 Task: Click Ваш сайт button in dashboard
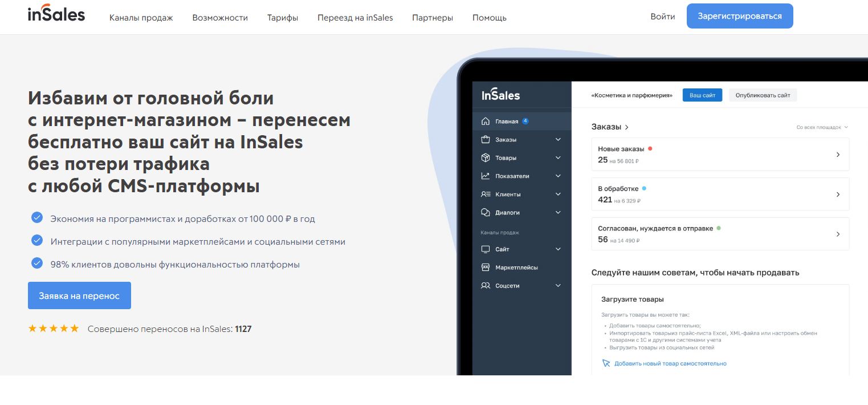point(702,95)
